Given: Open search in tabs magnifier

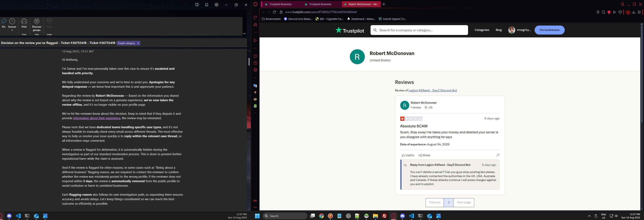Looking at the screenshot, I should tap(622, 4).
